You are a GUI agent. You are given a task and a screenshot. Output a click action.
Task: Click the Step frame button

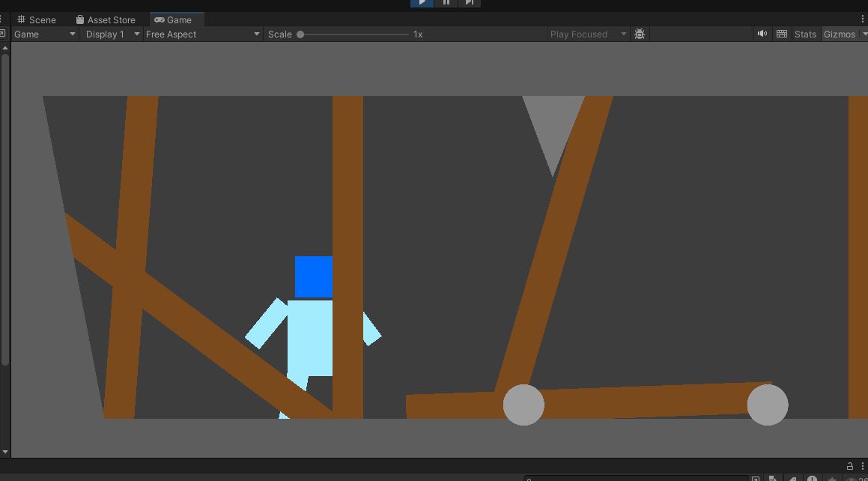[470, 3]
